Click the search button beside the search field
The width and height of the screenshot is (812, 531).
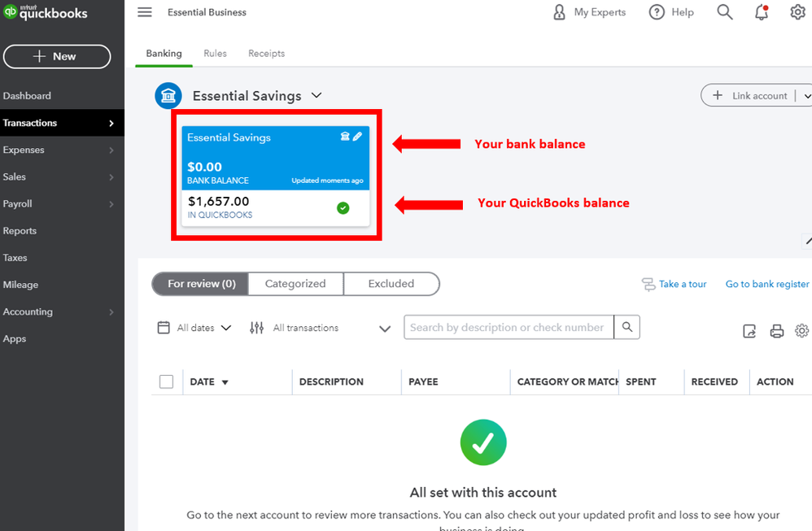pos(627,327)
